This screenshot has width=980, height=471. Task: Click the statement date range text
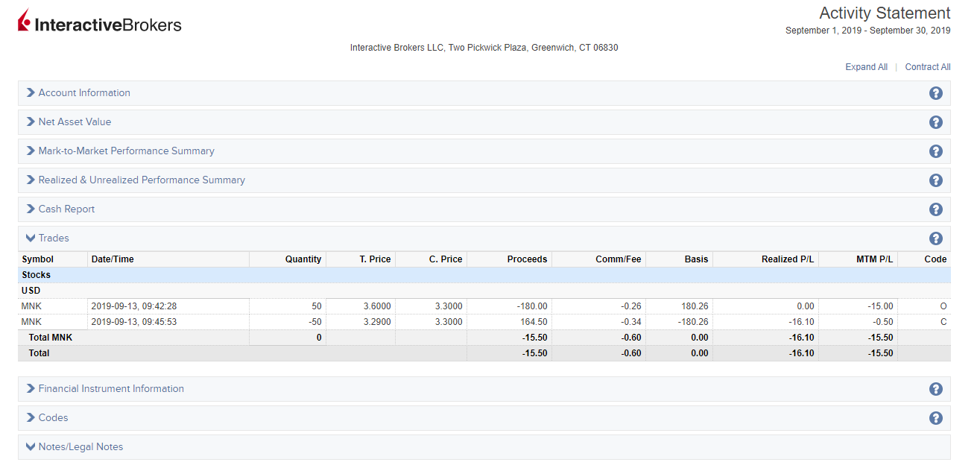tap(868, 31)
